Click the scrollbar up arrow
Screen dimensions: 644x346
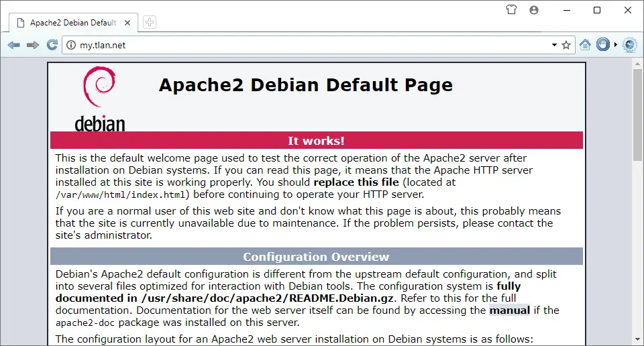pyautogui.click(x=637, y=62)
